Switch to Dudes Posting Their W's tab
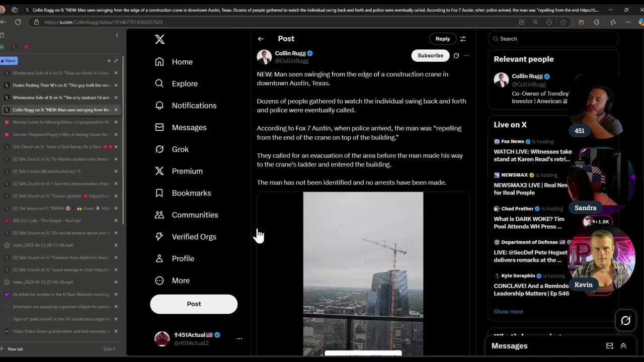644x362 pixels. [x=61, y=85]
